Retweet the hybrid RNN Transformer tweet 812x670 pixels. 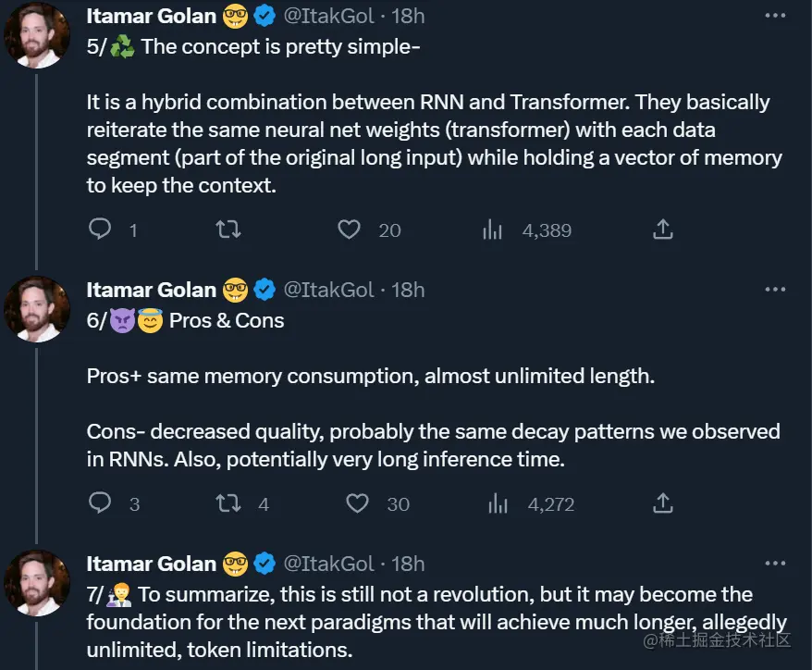228,230
